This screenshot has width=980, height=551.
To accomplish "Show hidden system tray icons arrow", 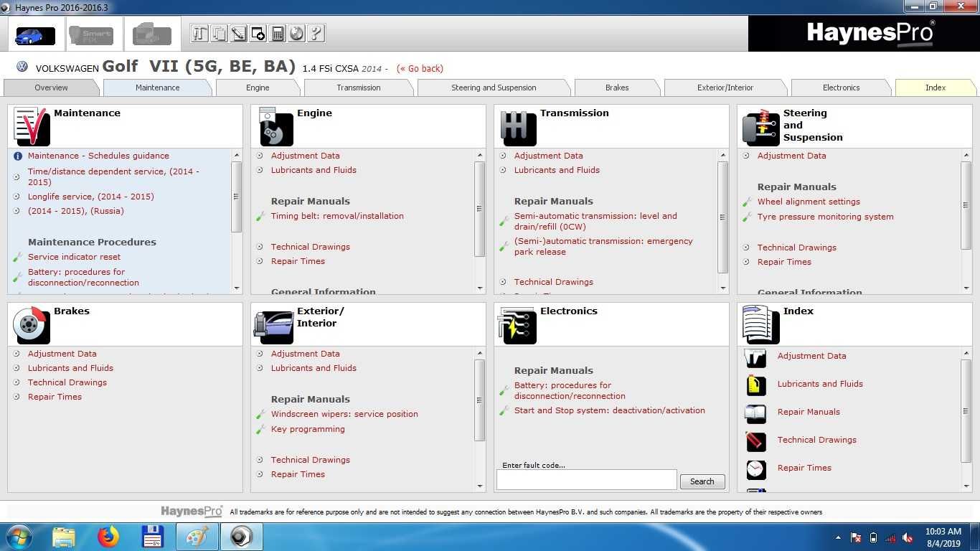I will pyautogui.click(x=839, y=537).
